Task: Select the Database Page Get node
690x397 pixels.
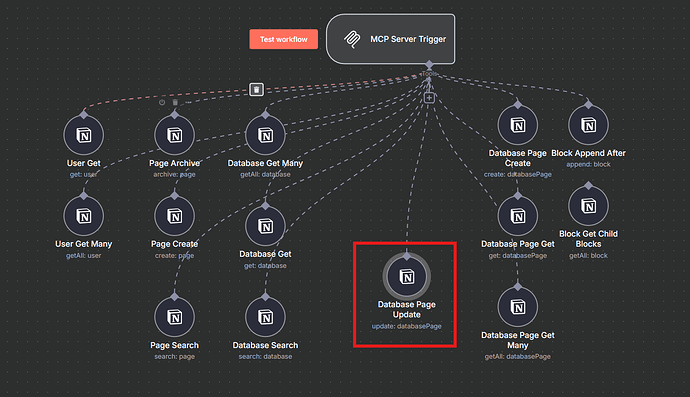Action: click(x=518, y=216)
